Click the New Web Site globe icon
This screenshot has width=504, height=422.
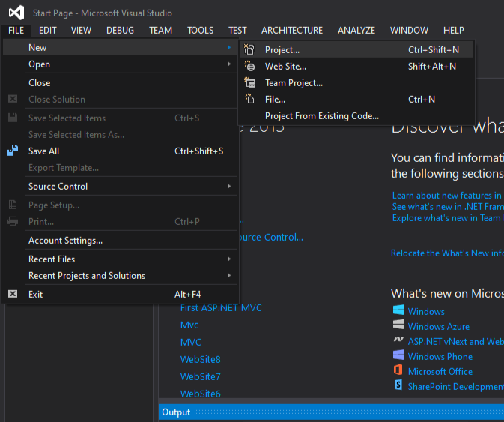pyautogui.click(x=249, y=66)
